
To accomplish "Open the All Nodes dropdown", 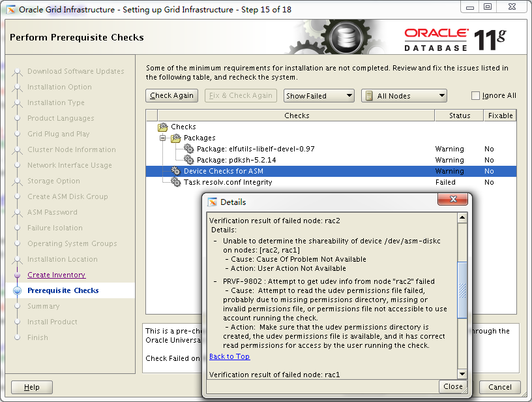I will coord(404,96).
